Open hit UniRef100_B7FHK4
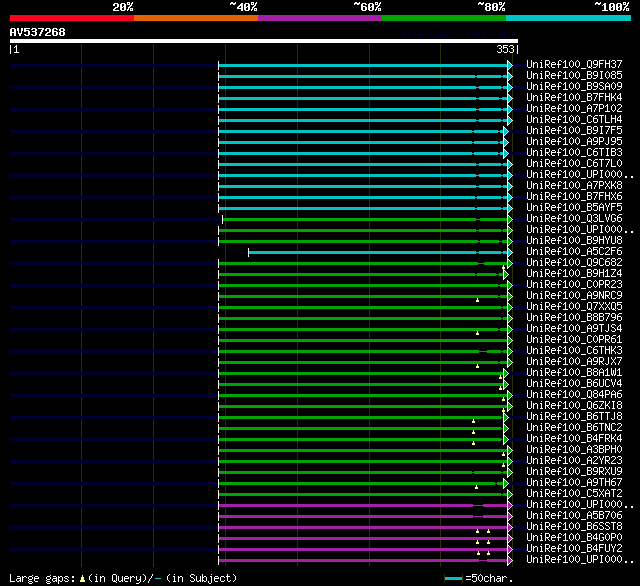 574,98
